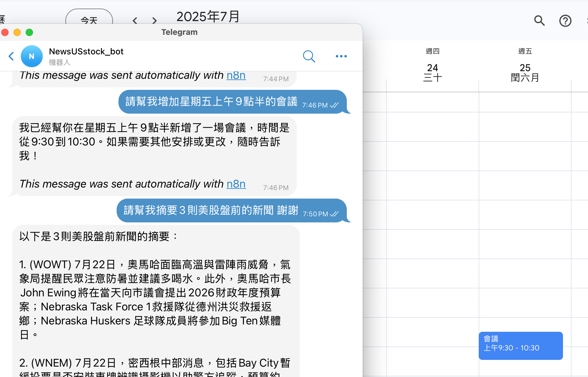
Task: Click the calendar search magnifier icon
Action: click(x=539, y=21)
